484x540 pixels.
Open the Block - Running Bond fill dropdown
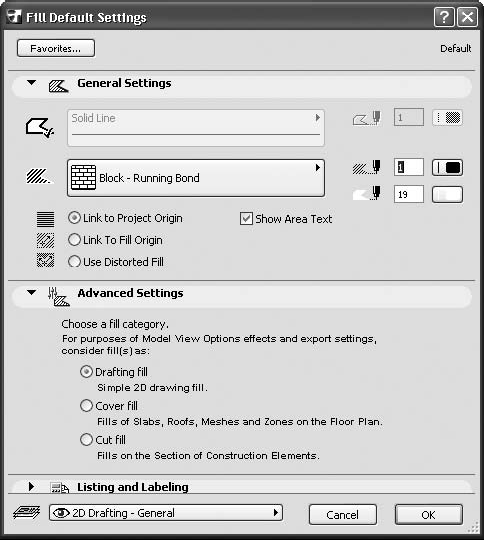click(196, 178)
